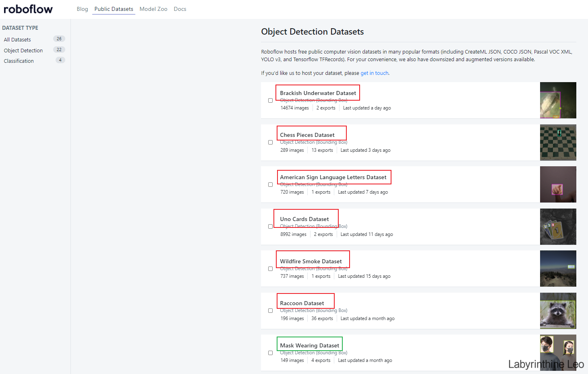588x374 pixels.
Task: Click the Roboflow logo
Action: pos(28,9)
